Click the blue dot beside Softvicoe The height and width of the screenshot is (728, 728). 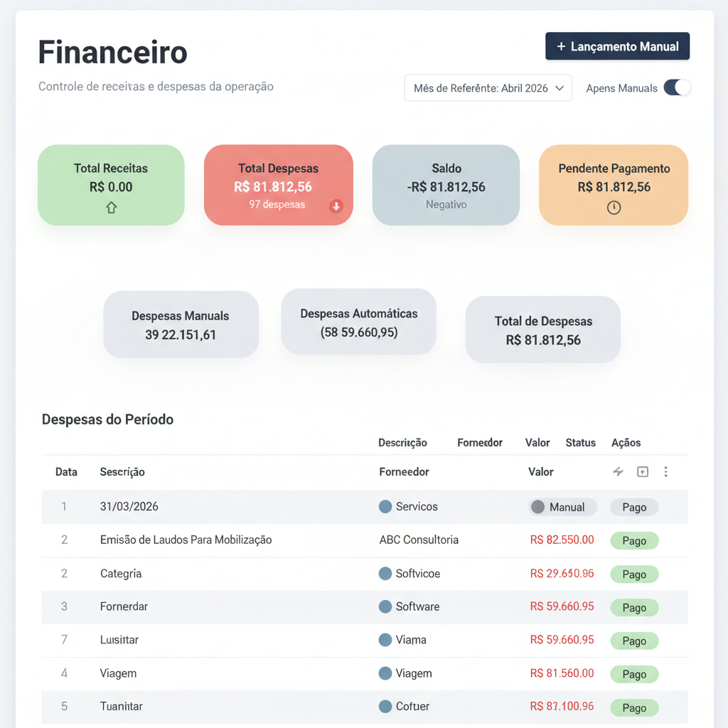pyautogui.click(x=385, y=574)
